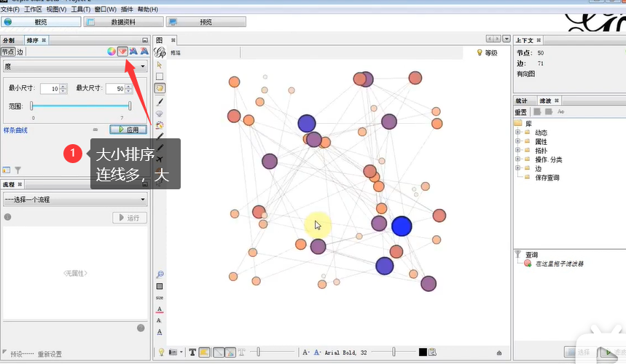626x364 pixels.
Task: Expand the 操作. 分类 folder
Action: pyautogui.click(x=518, y=159)
